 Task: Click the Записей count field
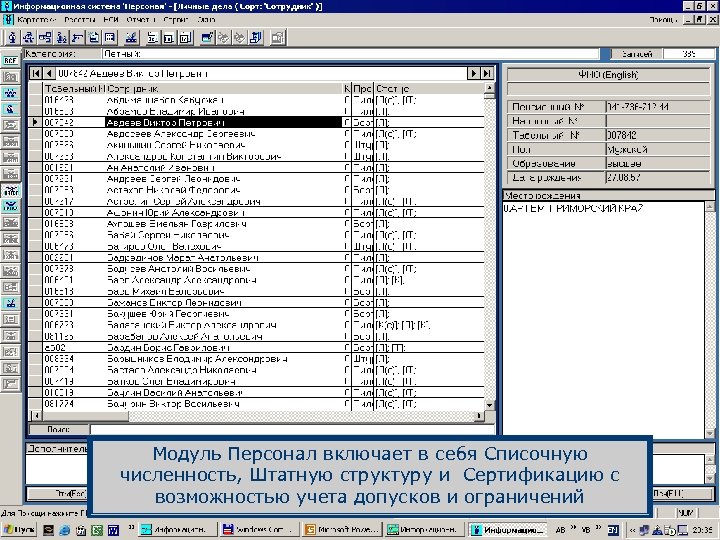click(x=688, y=54)
